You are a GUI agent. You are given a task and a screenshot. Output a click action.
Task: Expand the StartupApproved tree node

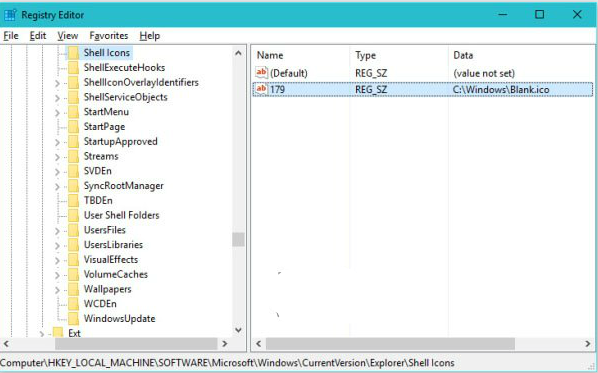(57, 142)
